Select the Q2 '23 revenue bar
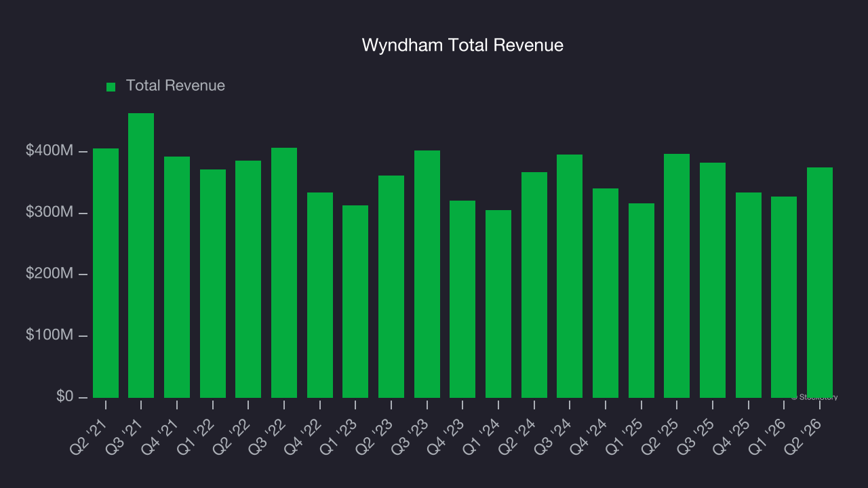This screenshot has width=868, height=488. click(391, 287)
